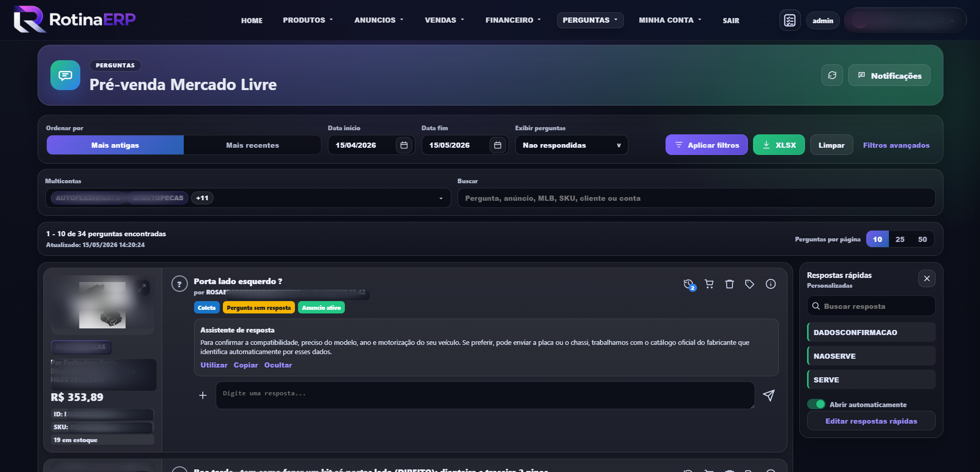The height and width of the screenshot is (472, 980).
Task: Click the chat bubble icon next to Pré-venda Mercado Livre
Action: click(65, 75)
